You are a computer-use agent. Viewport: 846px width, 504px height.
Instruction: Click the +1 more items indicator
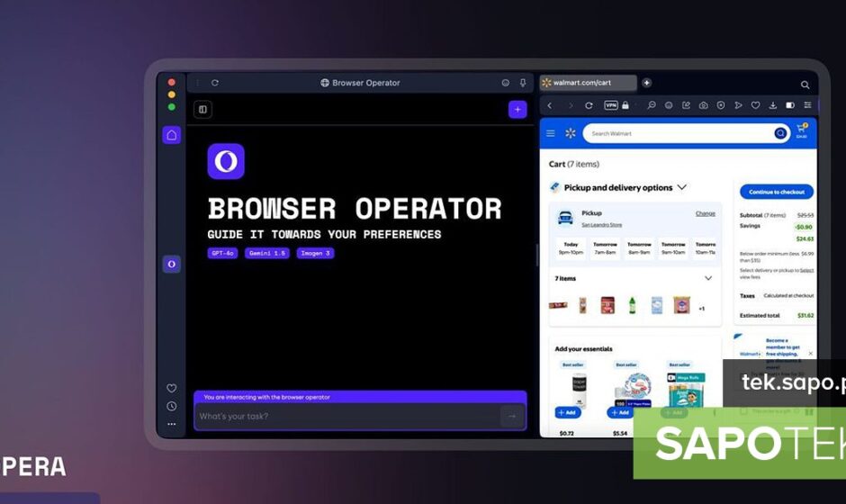pos(701,309)
